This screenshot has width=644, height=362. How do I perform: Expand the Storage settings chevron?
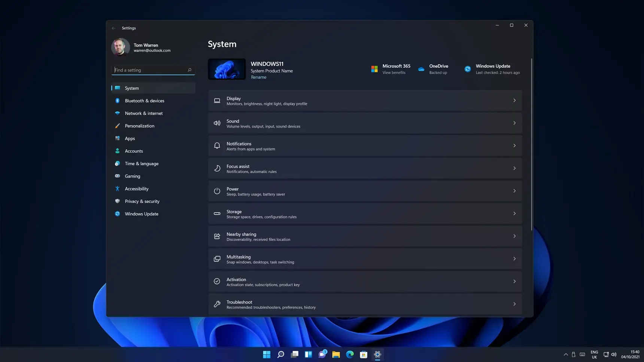pyautogui.click(x=514, y=214)
